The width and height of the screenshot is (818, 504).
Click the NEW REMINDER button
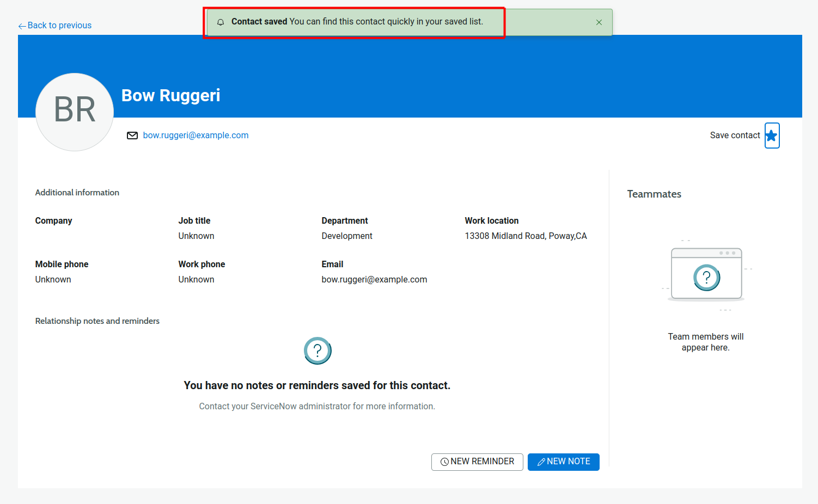[477, 462]
